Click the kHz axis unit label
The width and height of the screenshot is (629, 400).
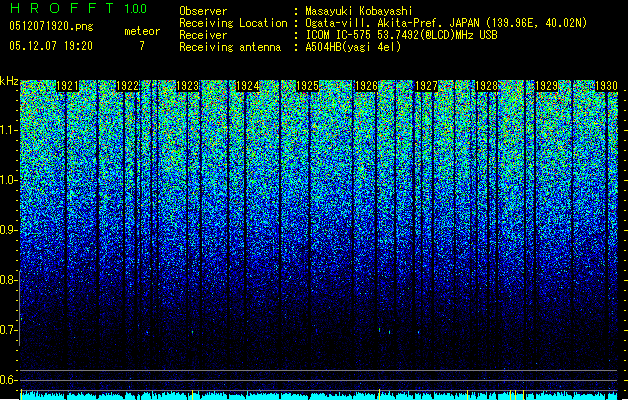(9, 81)
